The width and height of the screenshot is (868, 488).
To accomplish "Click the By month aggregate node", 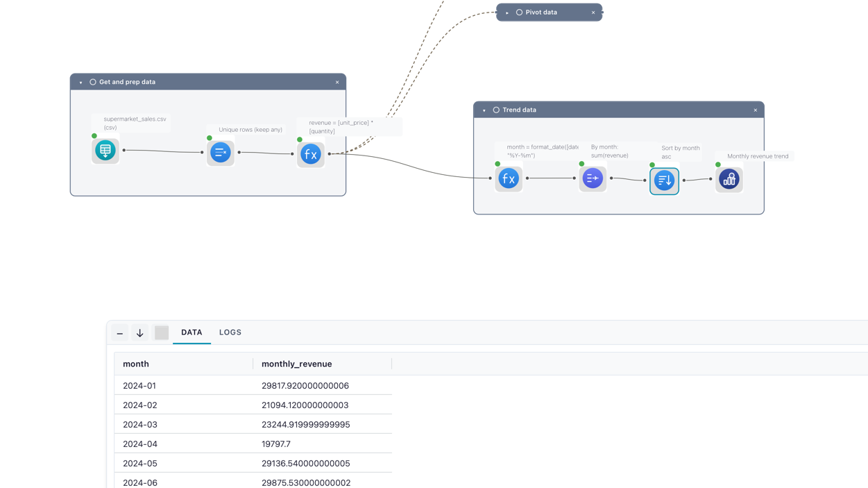I will (593, 178).
